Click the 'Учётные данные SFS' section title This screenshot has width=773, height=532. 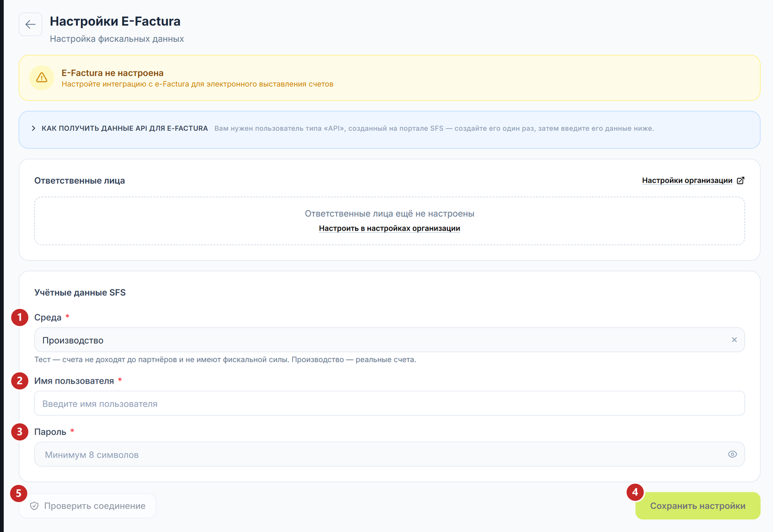pos(80,293)
